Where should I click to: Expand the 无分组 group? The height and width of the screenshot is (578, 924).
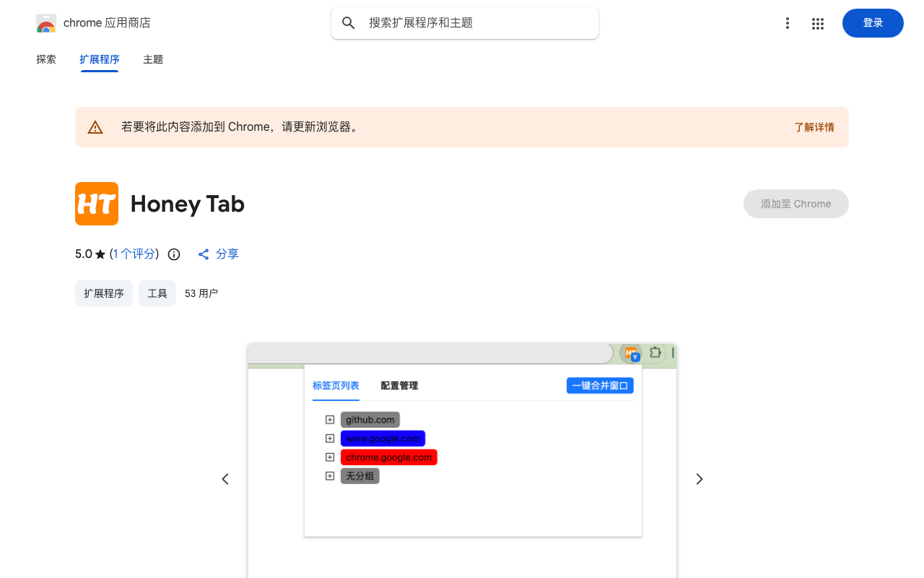click(330, 476)
